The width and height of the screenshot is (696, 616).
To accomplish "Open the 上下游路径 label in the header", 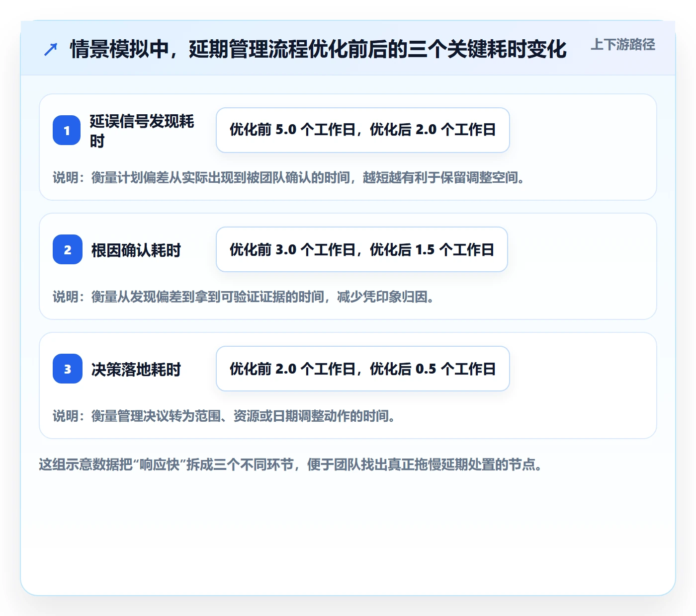I will coord(623,45).
